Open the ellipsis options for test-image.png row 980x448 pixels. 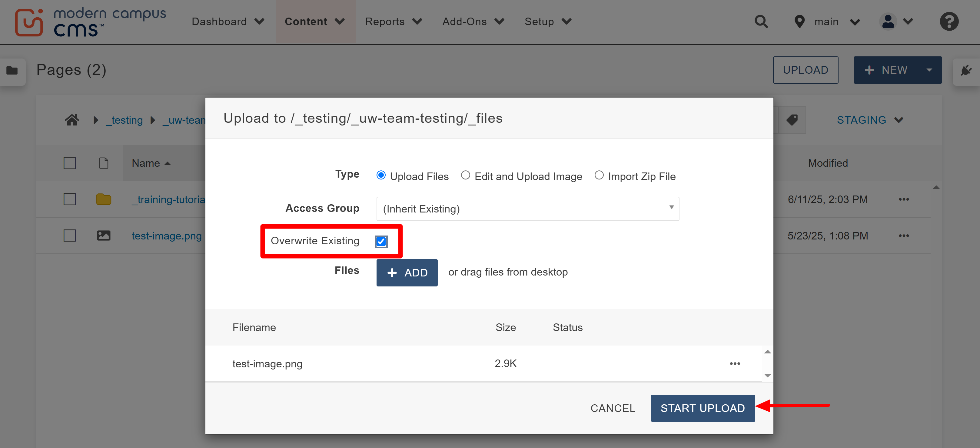click(735, 363)
